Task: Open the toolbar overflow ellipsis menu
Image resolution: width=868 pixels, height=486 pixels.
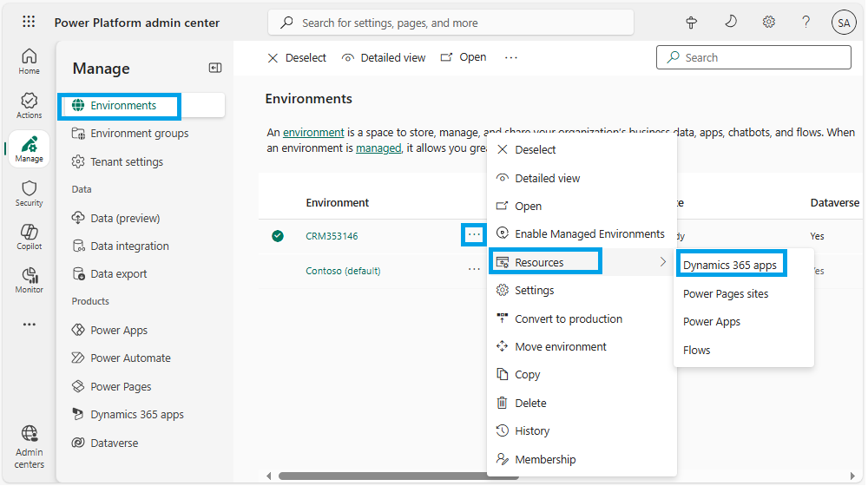Action: click(511, 57)
